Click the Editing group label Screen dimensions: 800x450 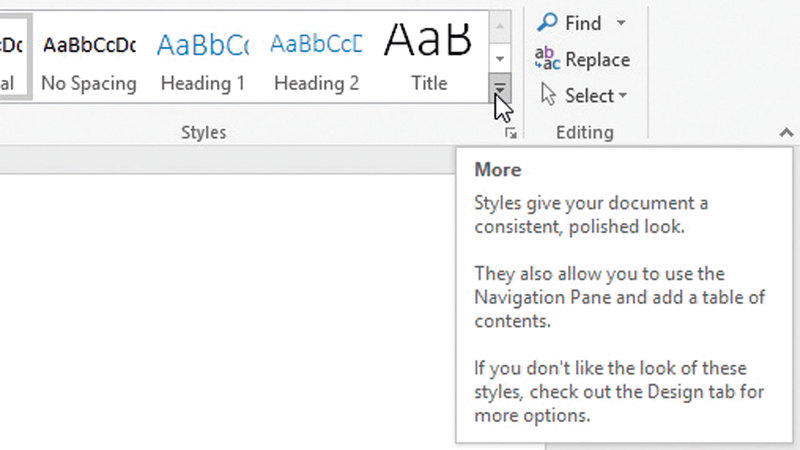pyautogui.click(x=584, y=133)
